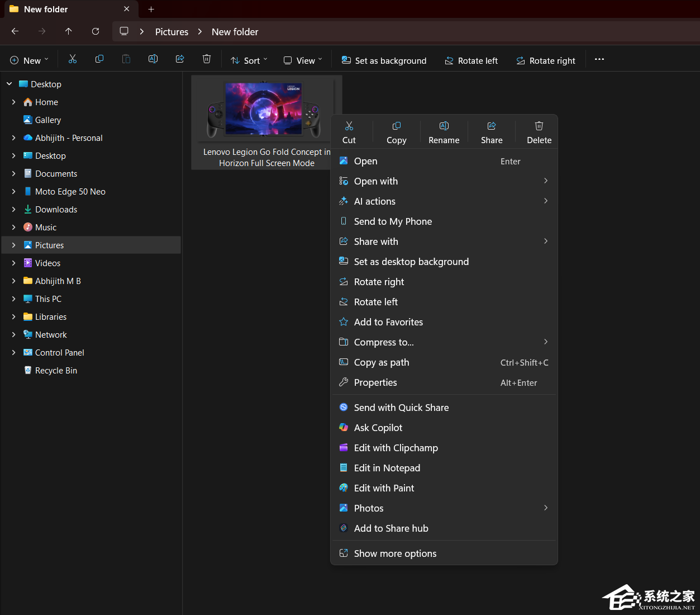Click Rename in context menu top row
The image size is (700, 615).
click(444, 133)
